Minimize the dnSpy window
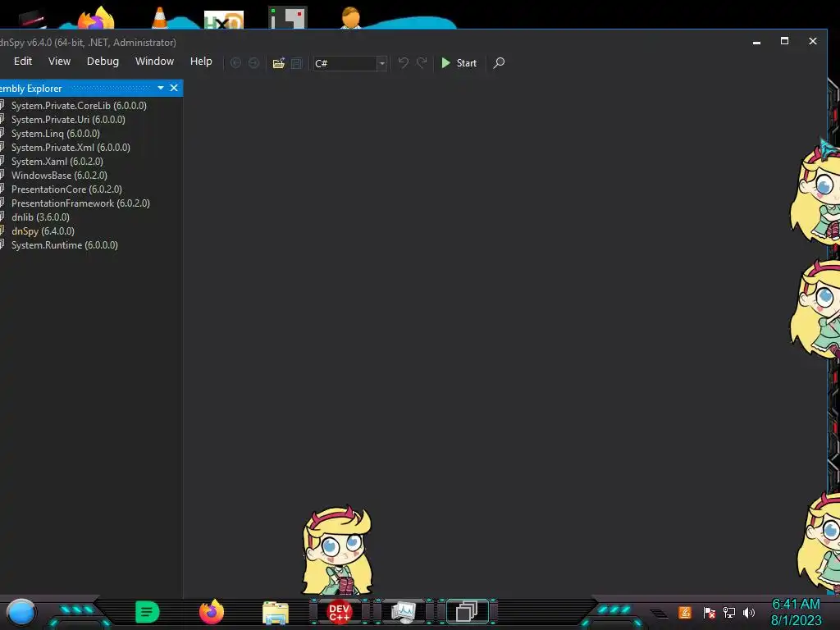Screen dimensions: 840x630 pyautogui.click(x=756, y=42)
